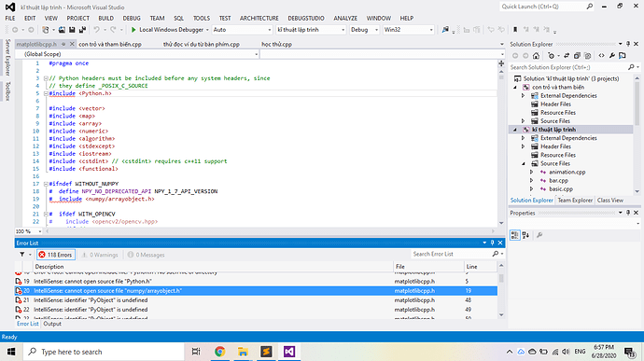Image resolution: width=644 pixels, height=361 pixels.
Task: Collapse the comment block at line 3
Action: (x=46, y=78)
